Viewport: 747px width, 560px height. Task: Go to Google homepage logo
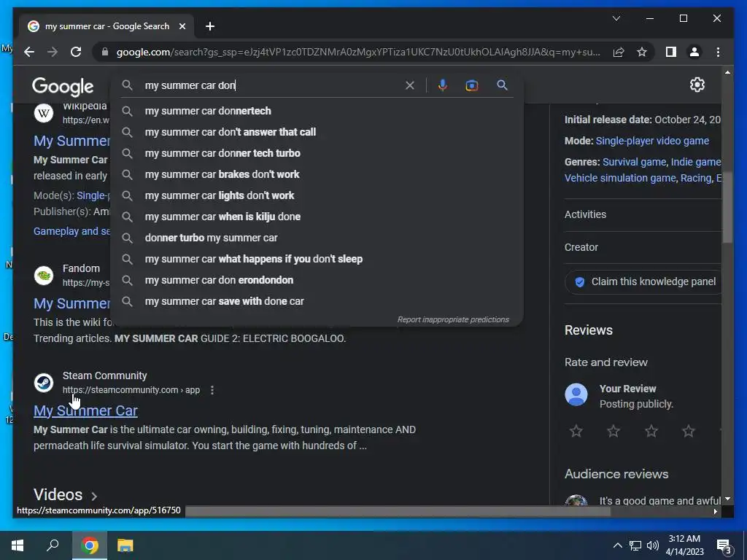(x=63, y=87)
